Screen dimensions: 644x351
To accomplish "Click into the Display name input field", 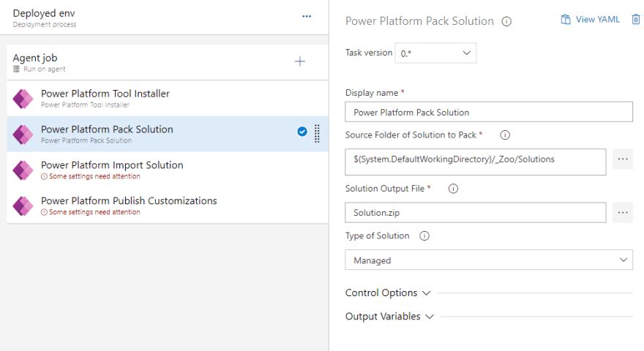I will 489,112.
